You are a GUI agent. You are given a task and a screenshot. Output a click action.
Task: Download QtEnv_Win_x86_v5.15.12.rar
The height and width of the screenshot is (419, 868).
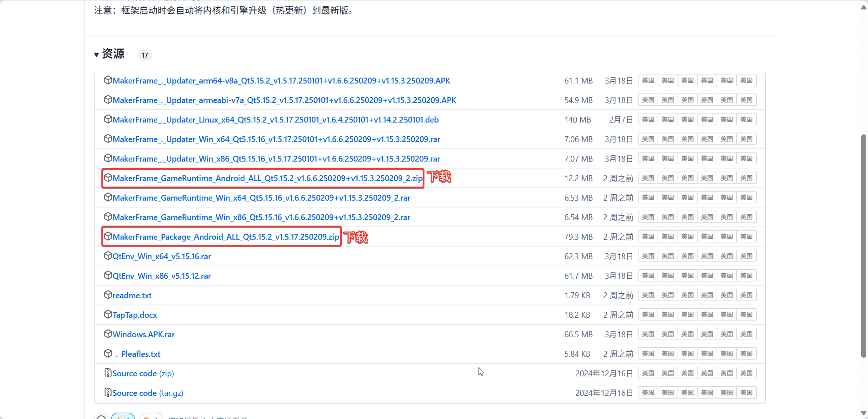point(161,276)
